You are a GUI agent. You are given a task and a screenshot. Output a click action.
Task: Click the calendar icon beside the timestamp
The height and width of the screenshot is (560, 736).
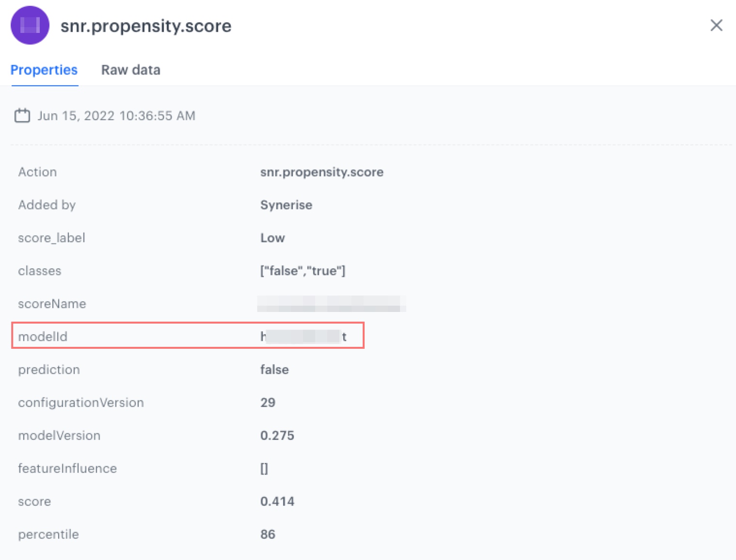coord(22,115)
